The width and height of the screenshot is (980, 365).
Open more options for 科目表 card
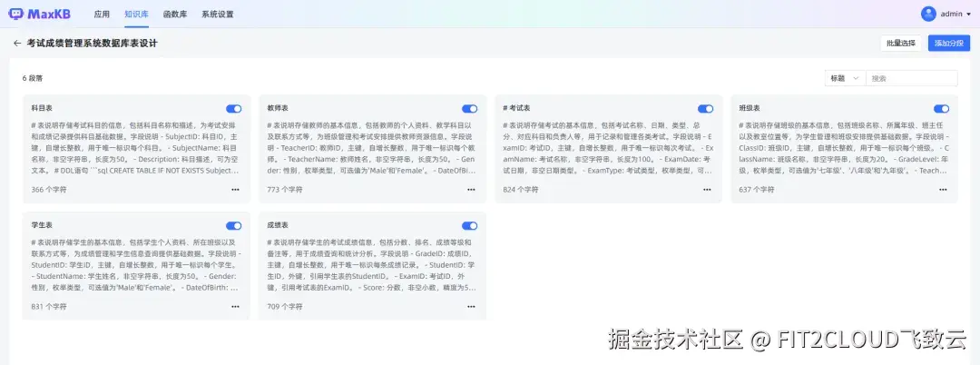click(x=235, y=190)
